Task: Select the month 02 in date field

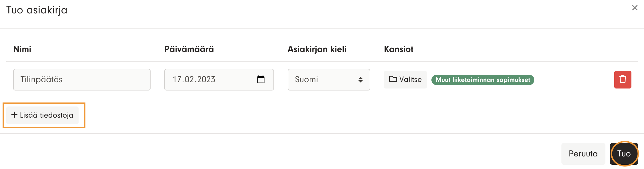Action: click(x=190, y=79)
